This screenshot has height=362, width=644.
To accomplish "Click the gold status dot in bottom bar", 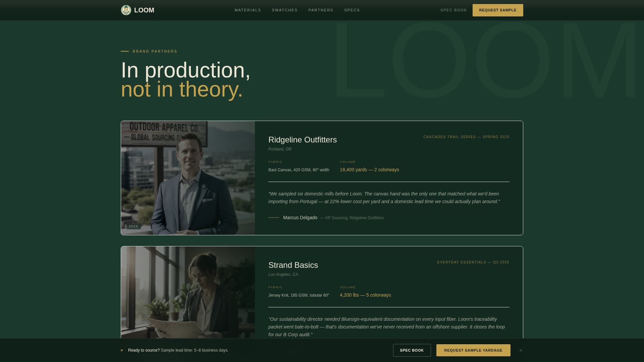I will (x=122, y=350).
